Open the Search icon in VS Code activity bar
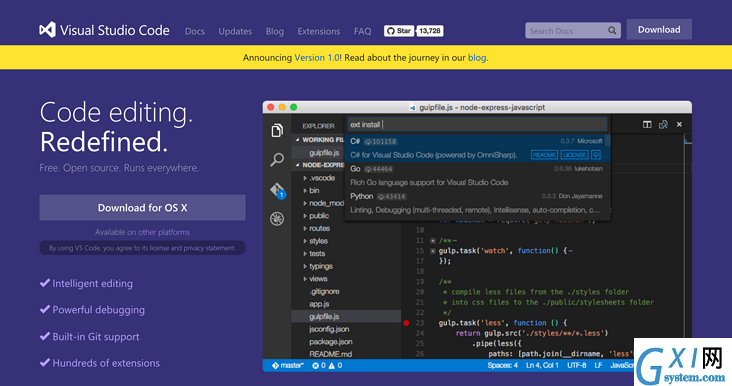Viewport: 732px width, 386px height. point(277,160)
